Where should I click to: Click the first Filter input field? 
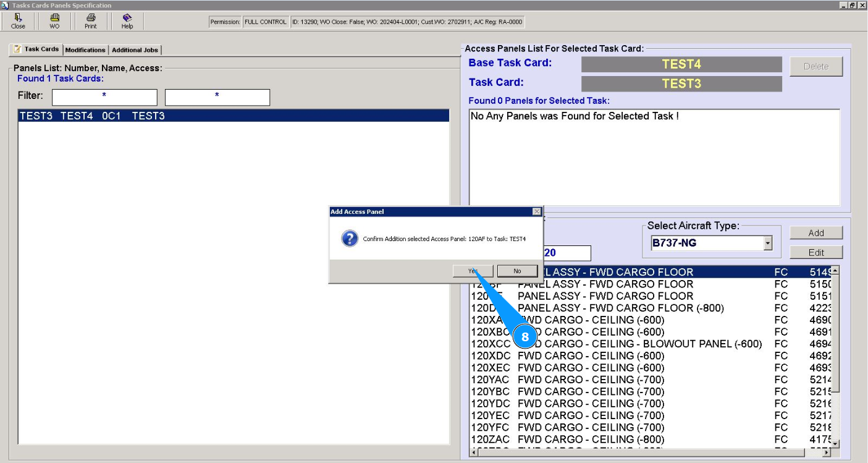click(104, 97)
